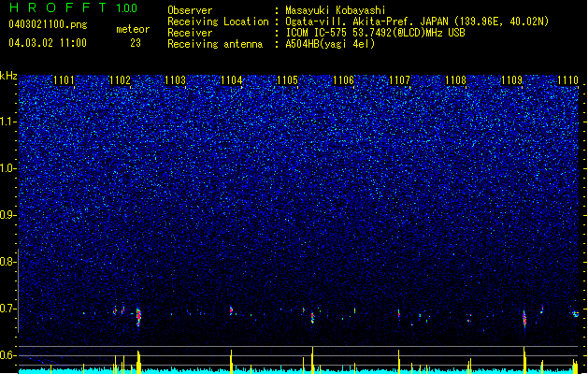Click the Receiving antenna label

pos(215,44)
